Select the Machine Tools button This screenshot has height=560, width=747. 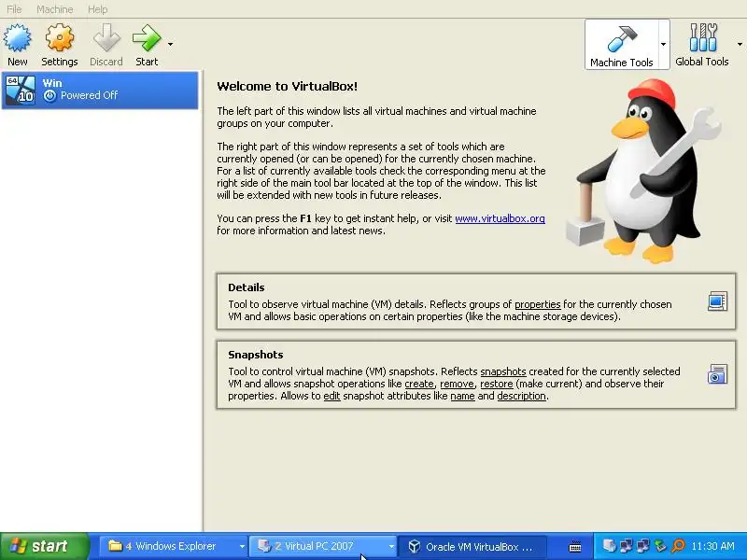click(621, 45)
